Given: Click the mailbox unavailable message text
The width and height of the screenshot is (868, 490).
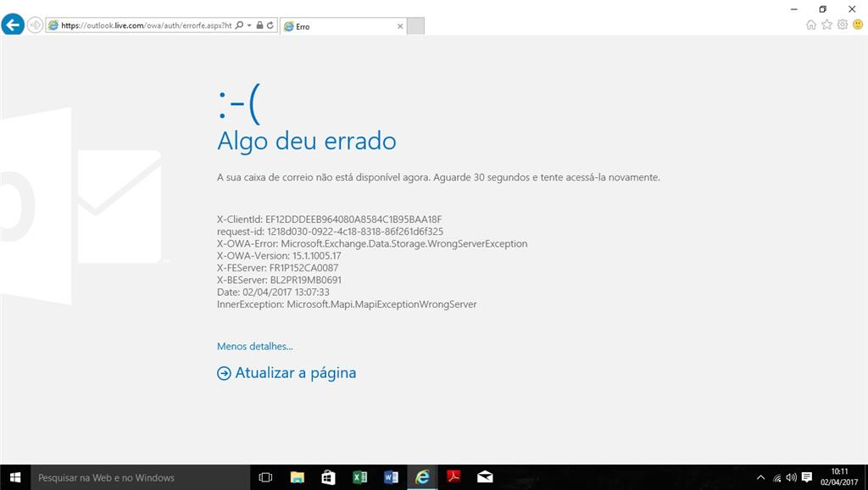Looking at the screenshot, I should (x=438, y=178).
